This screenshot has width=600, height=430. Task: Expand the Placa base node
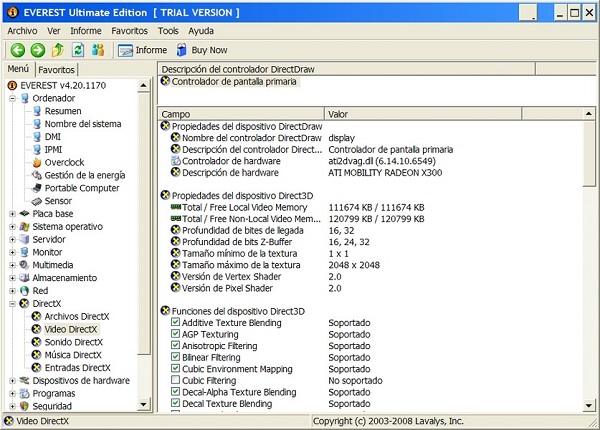(x=12, y=213)
